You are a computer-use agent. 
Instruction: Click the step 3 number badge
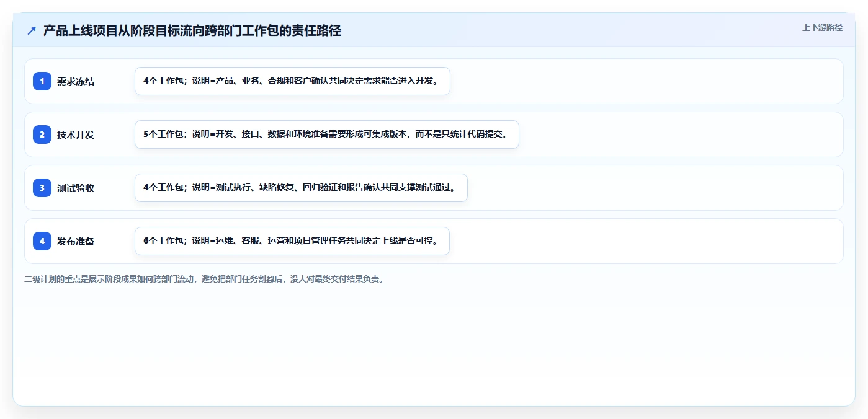42,188
